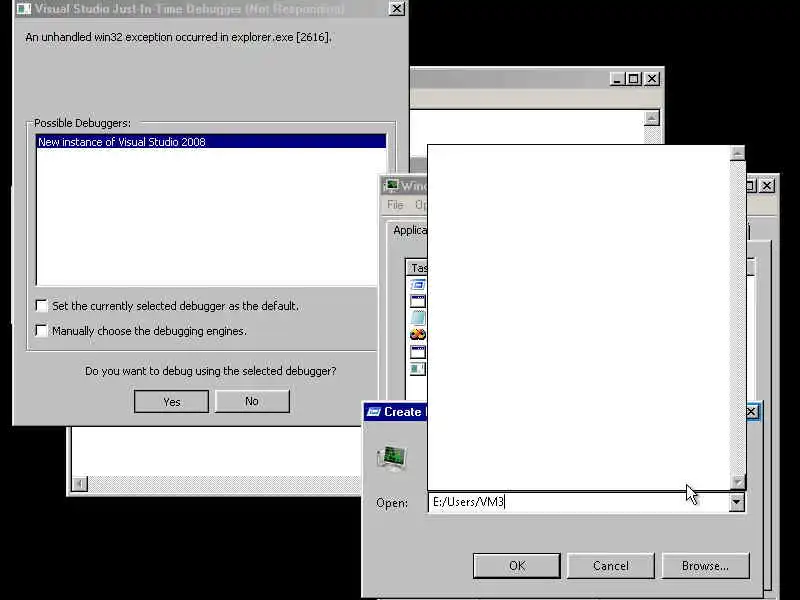Close the Windows Task Manager window
This screenshot has width=800, height=600.
click(767, 186)
